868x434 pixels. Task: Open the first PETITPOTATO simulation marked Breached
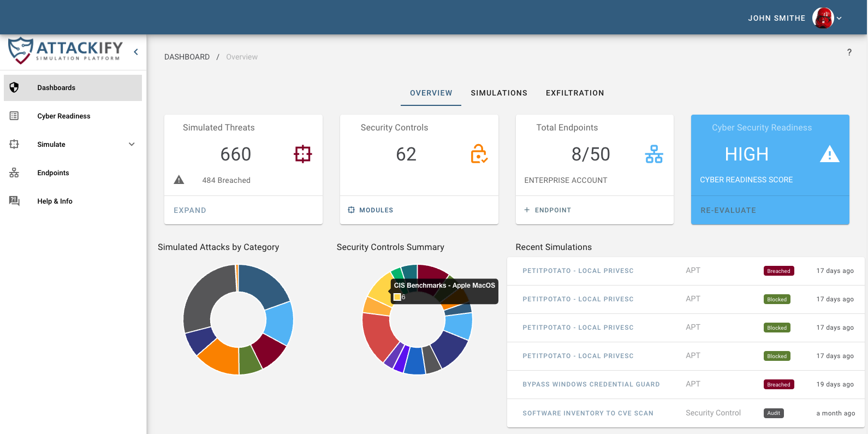578,271
